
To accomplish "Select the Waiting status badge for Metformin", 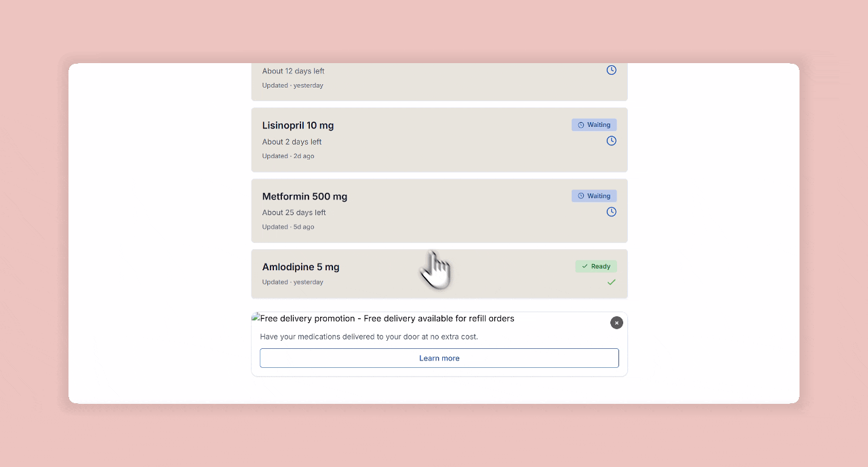I will coord(594,195).
